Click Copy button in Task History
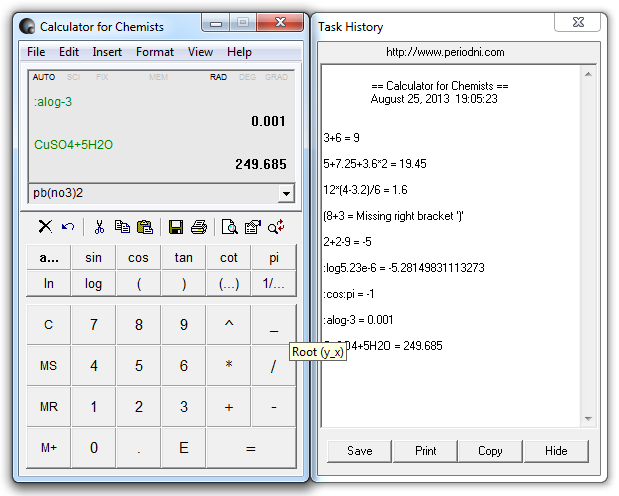Viewport: 619px width, 496px height. coord(490,451)
